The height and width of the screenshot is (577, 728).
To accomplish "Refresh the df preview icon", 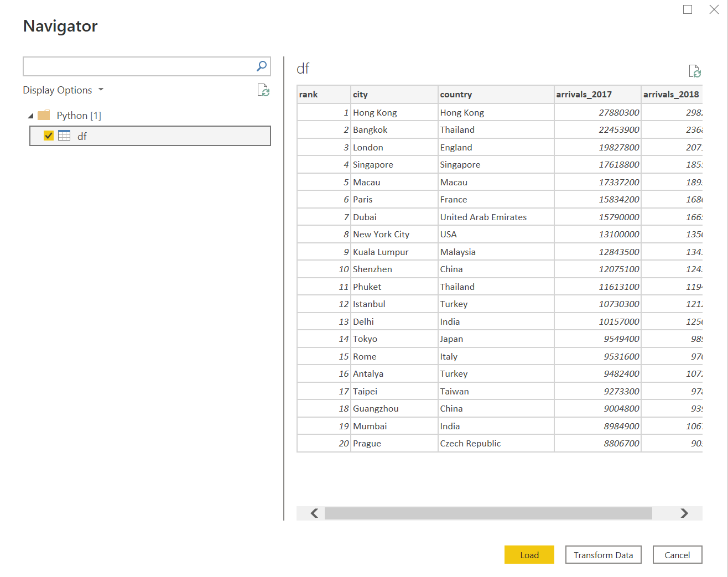I will point(695,71).
